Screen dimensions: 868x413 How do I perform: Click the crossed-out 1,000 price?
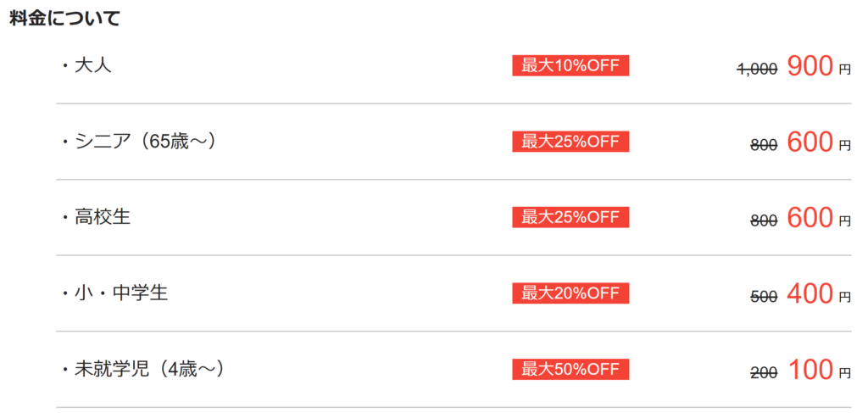pyautogui.click(x=757, y=70)
